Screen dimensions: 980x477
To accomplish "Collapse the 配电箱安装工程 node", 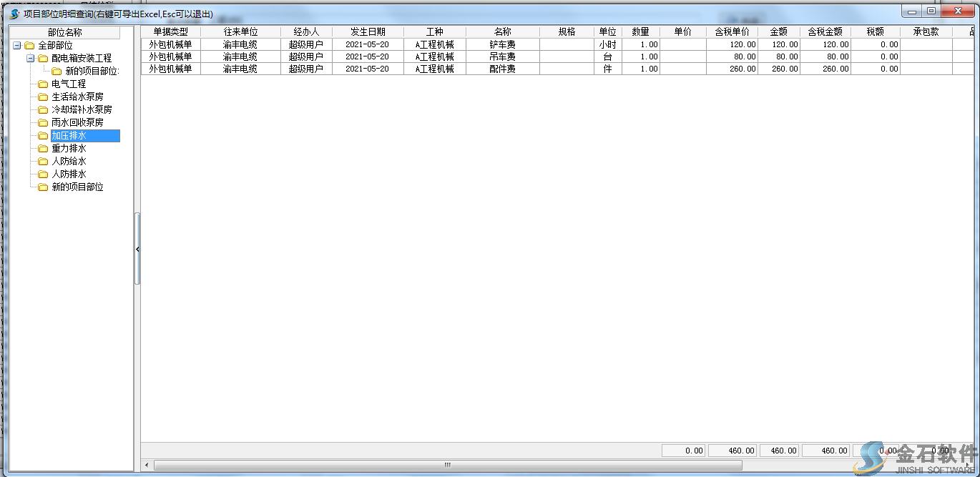I will [x=31, y=58].
